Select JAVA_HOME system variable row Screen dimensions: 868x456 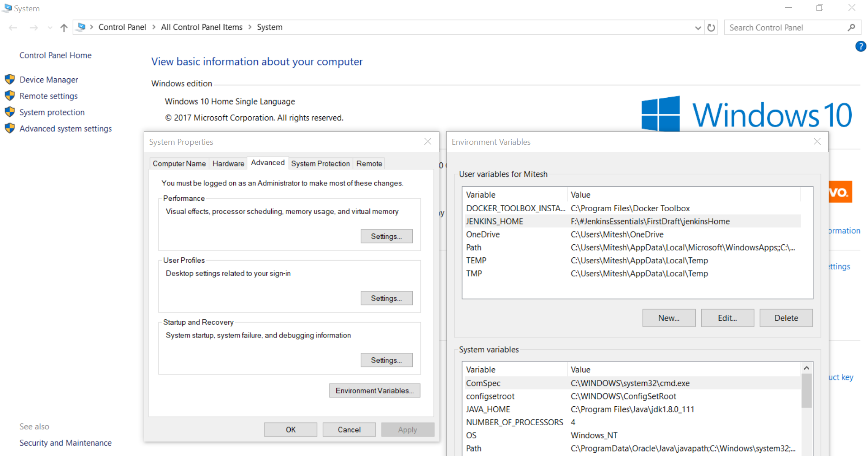coord(633,409)
